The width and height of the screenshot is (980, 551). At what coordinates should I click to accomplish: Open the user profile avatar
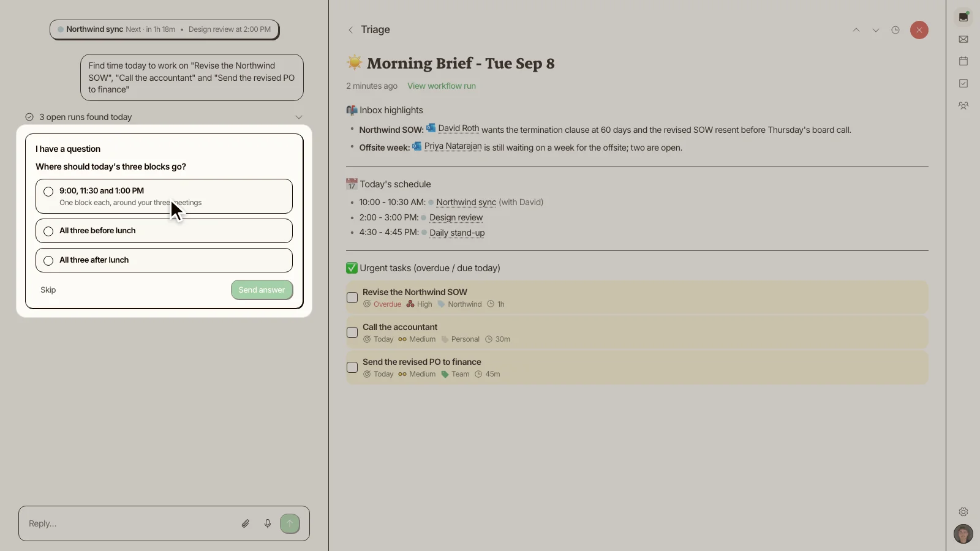pos(963,534)
